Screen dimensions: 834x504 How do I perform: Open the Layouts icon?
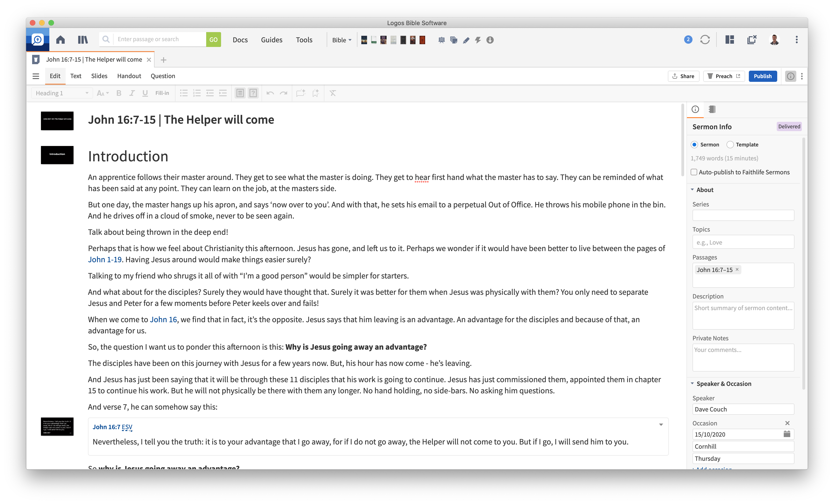(730, 40)
